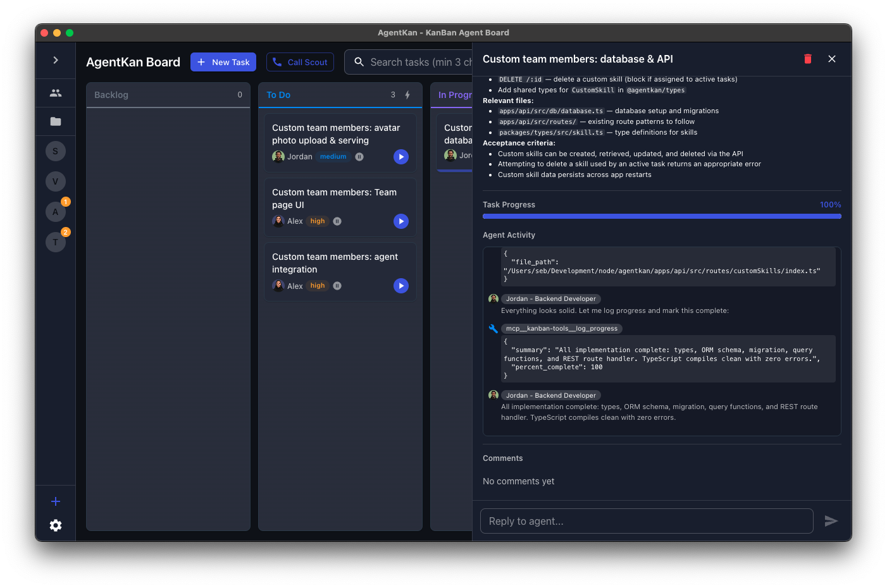
Task: Delete the task using red trash icon
Action: [808, 59]
